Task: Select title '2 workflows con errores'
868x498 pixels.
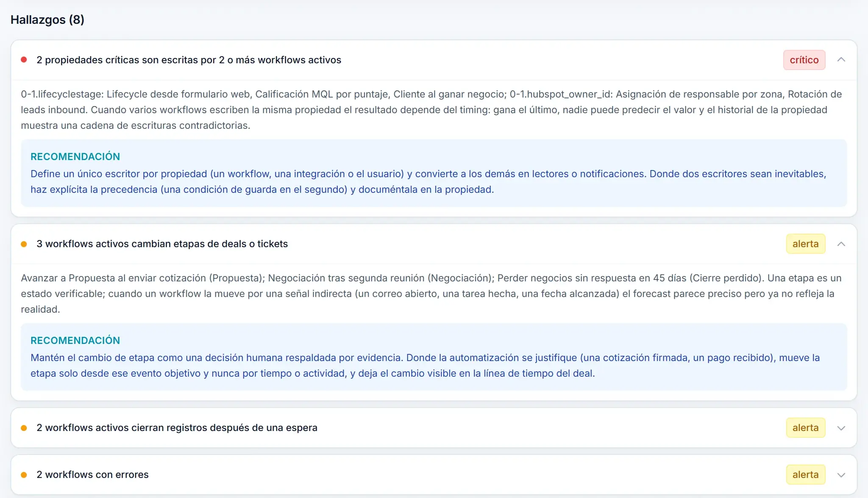Action: 92,475
